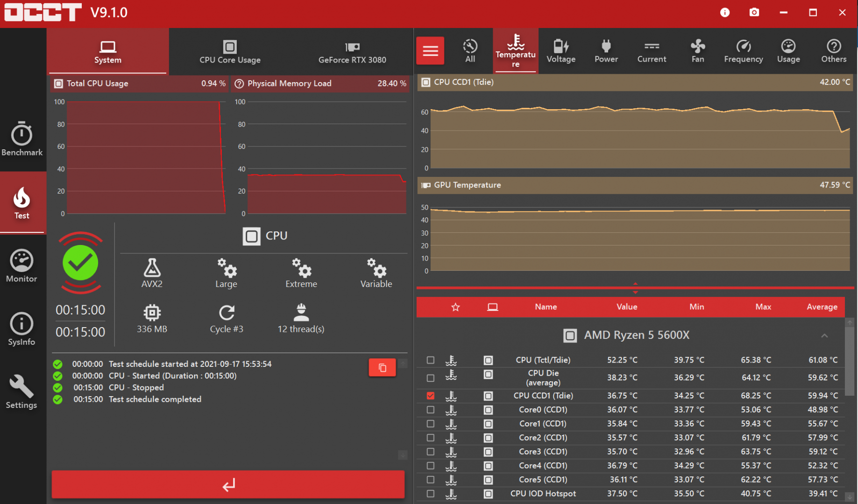Check the Core3 (CCD1) checkbox

(x=431, y=452)
